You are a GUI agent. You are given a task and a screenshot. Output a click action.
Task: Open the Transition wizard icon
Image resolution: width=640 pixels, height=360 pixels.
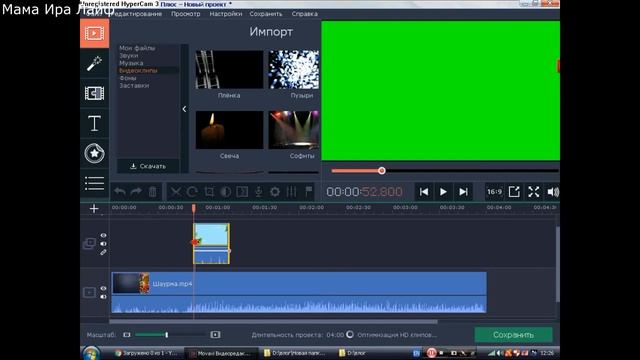(x=242, y=191)
